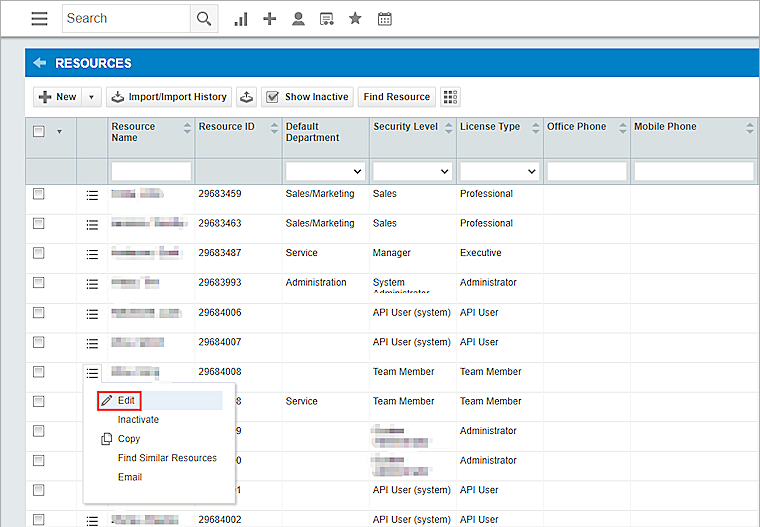This screenshot has height=527, width=760.
Task: Open the user profile icon
Action: click(x=298, y=19)
